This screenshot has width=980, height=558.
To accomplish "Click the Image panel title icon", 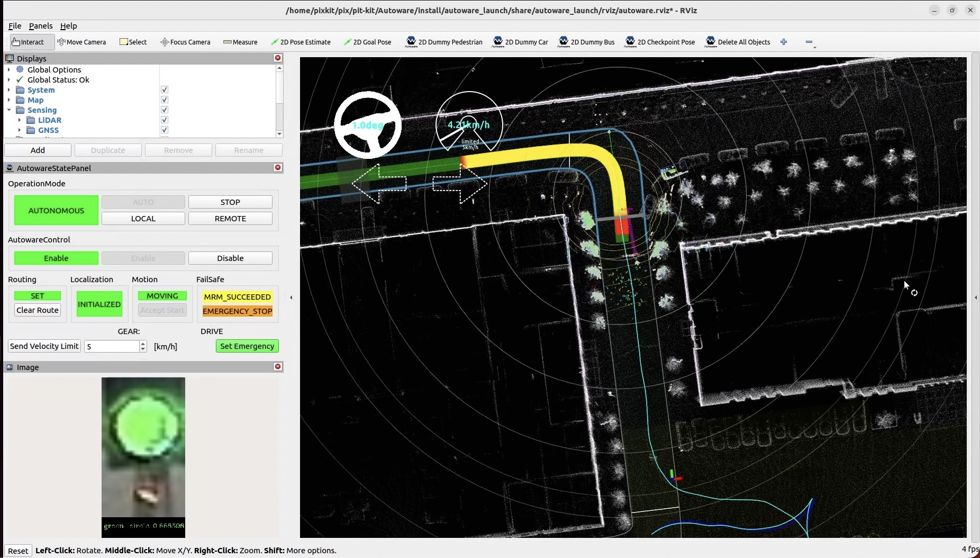I will pos(10,367).
